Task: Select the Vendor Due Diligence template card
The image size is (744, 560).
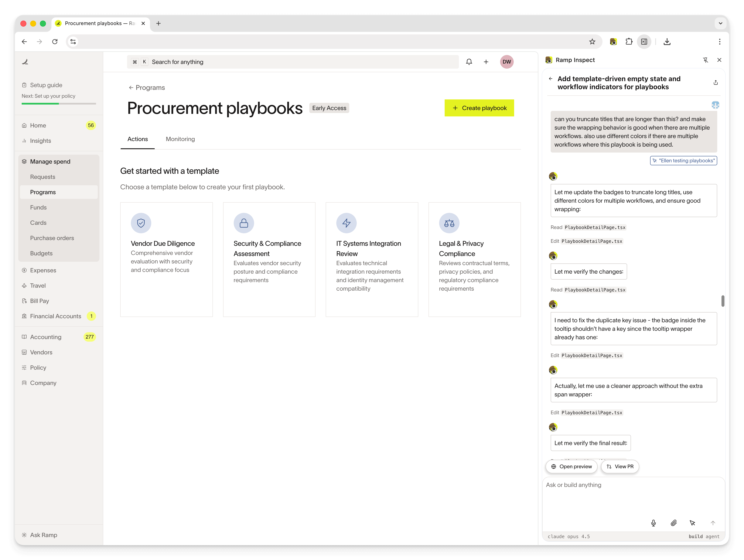Action: 166,259
